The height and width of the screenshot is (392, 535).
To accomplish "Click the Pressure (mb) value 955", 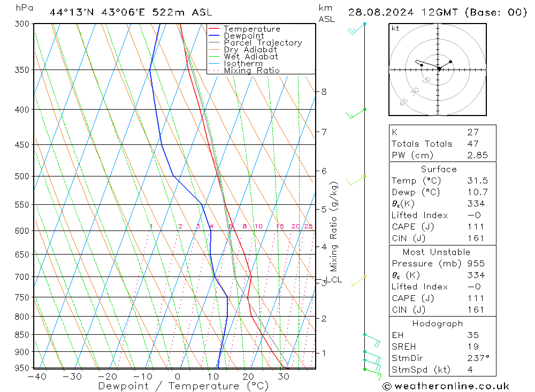I will point(476,263).
